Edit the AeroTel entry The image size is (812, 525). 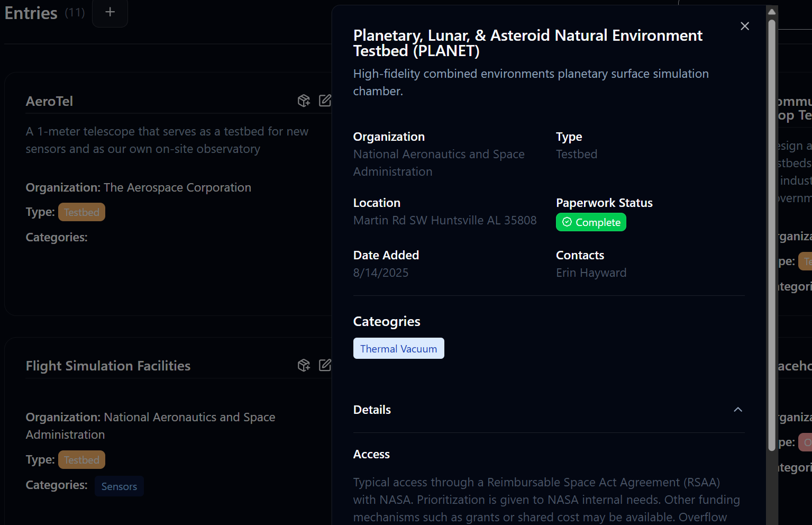click(325, 101)
